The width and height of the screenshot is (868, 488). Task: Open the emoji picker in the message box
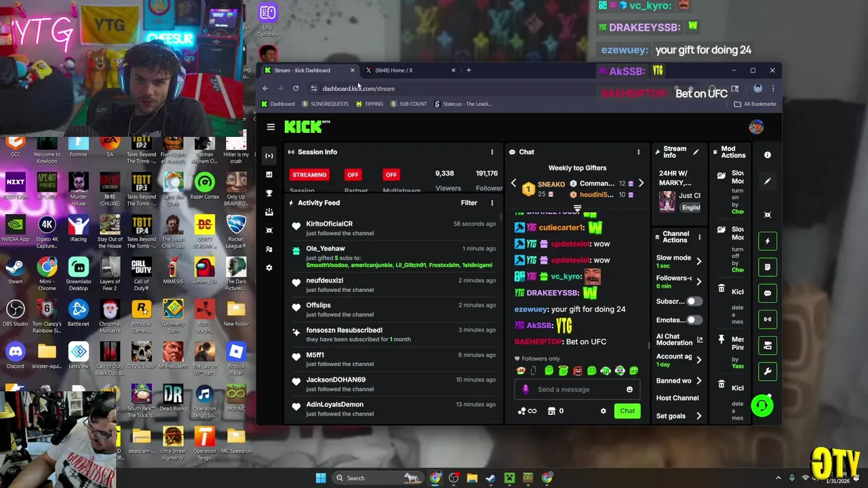[x=629, y=390]
